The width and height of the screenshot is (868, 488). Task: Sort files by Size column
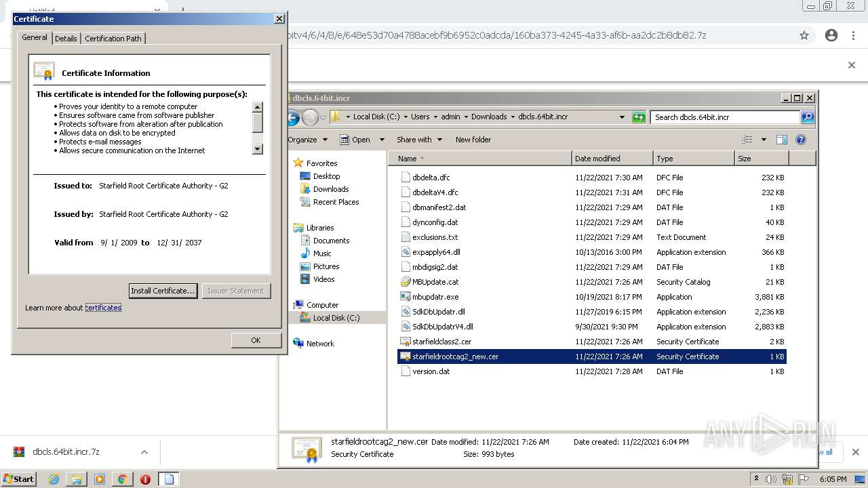point(762,159)
